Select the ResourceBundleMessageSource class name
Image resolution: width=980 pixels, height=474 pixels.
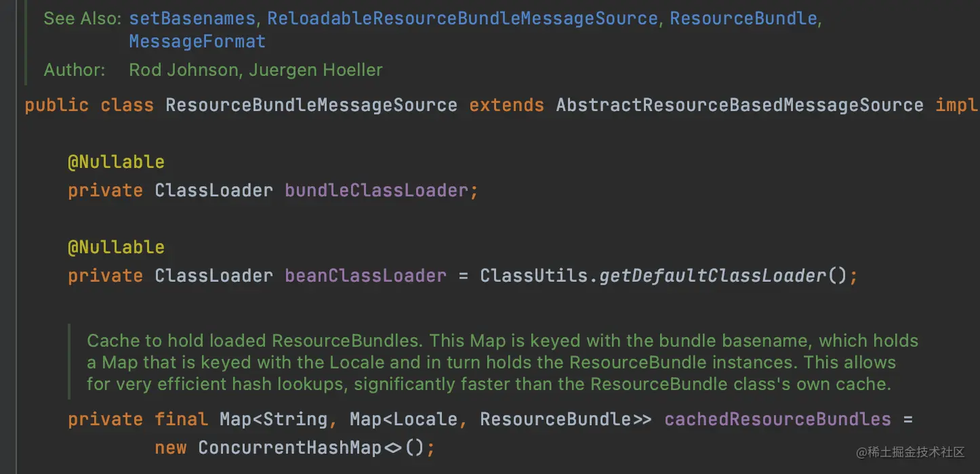click(x=311, y=105)
